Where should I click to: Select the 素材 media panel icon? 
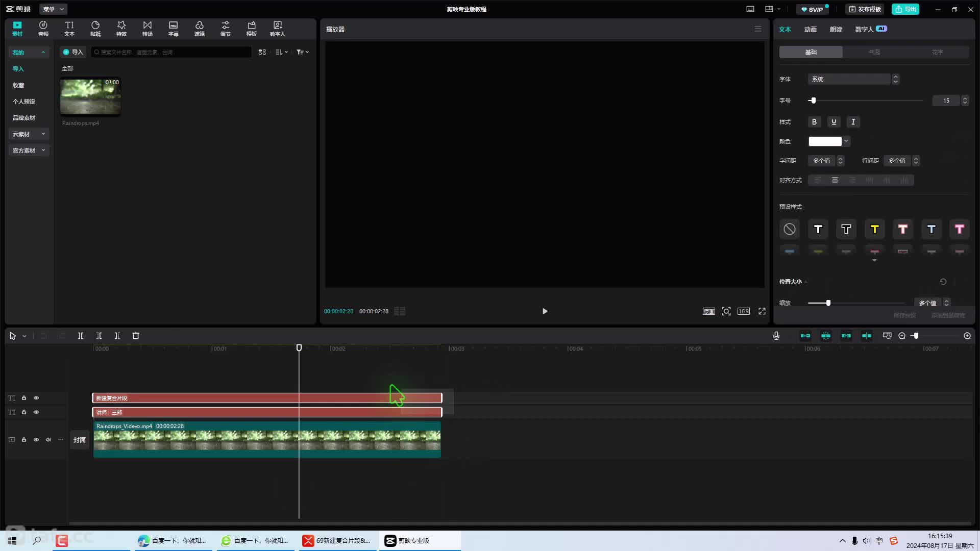point(17,29)
